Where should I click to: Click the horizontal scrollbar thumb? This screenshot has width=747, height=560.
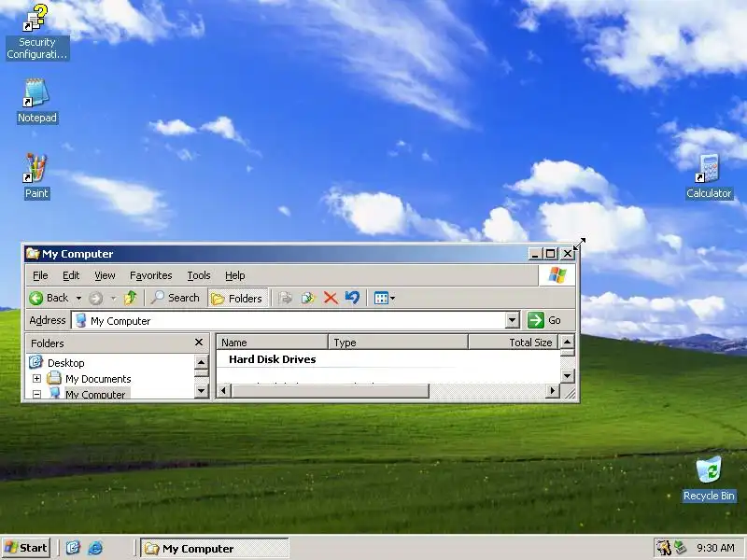point(330,391)
